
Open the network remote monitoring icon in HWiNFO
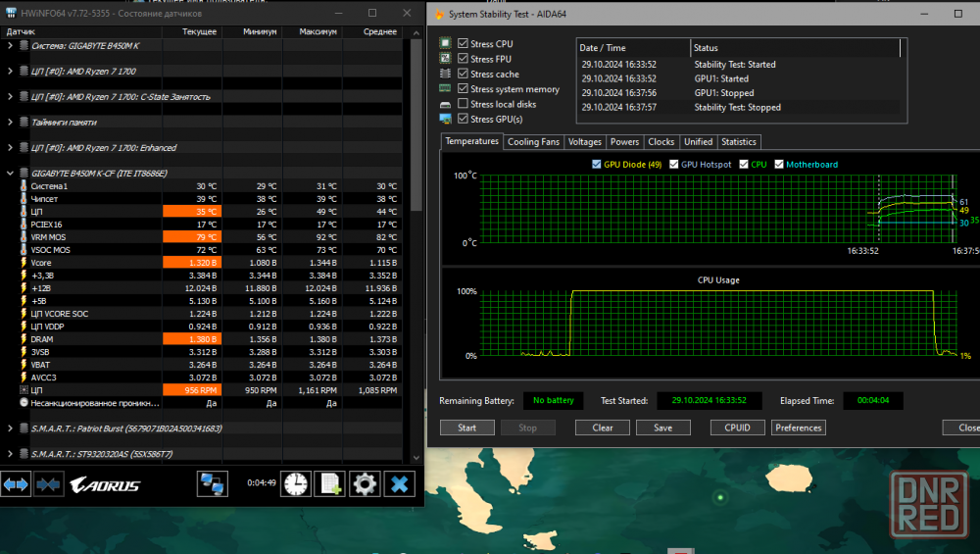tap(212, 484)
